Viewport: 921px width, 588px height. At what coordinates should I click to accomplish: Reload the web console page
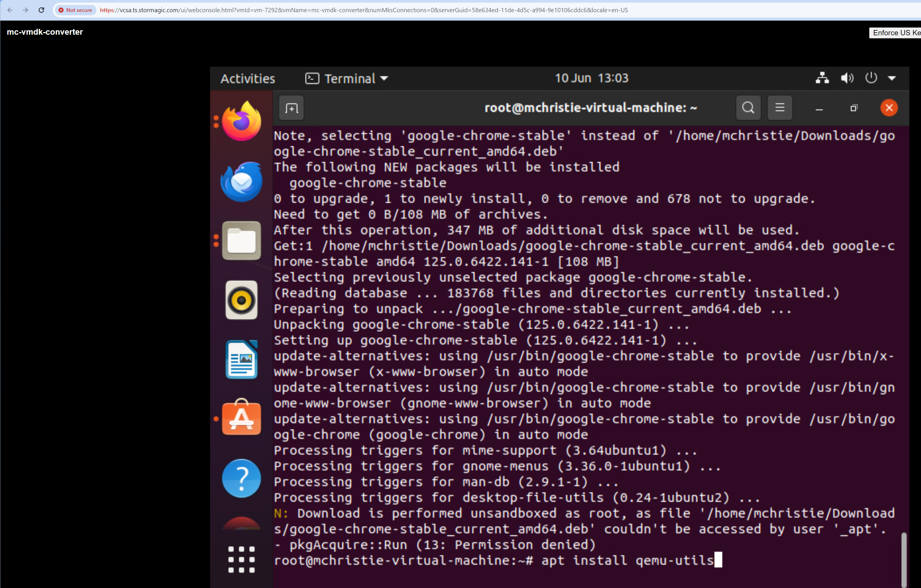[x=41, y=10]
